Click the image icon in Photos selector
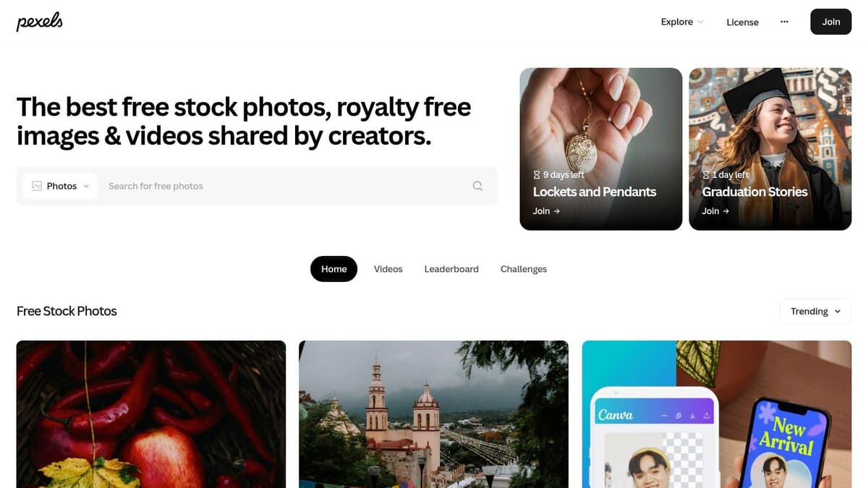Screen dimensions: 868x488 pos(37,186)
